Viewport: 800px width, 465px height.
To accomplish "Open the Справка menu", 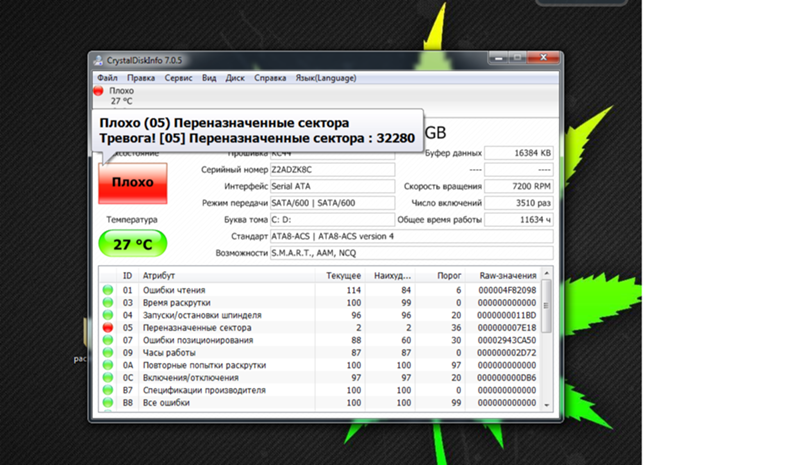I will [270, 78].
